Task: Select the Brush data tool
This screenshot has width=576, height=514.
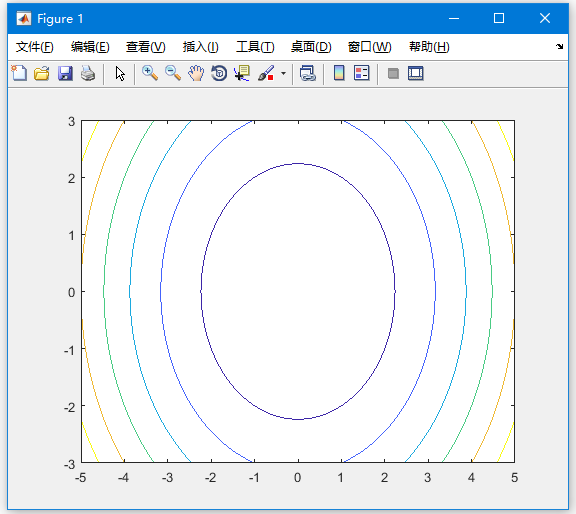Action: pos(266,73)
